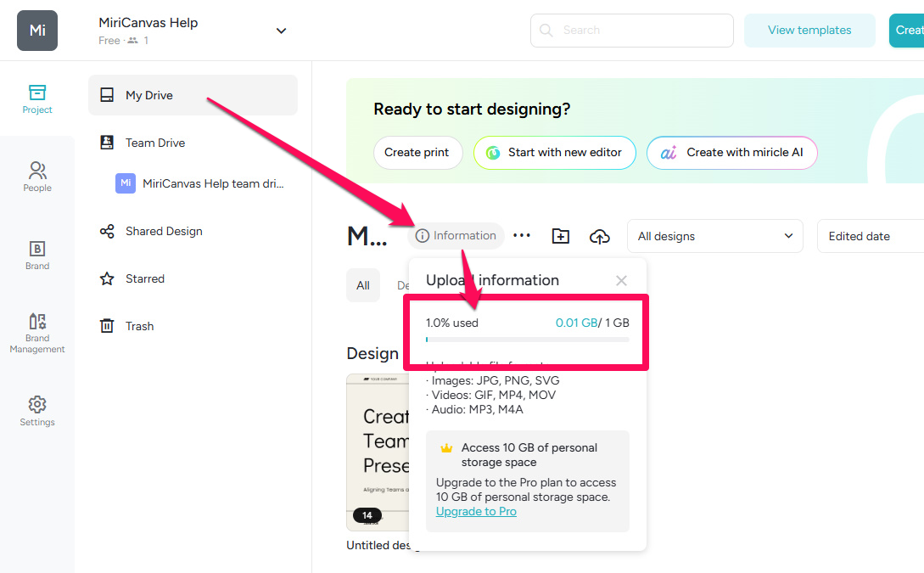
Task: Click the Start with new editor button
Action: click(x=554, y=153)
